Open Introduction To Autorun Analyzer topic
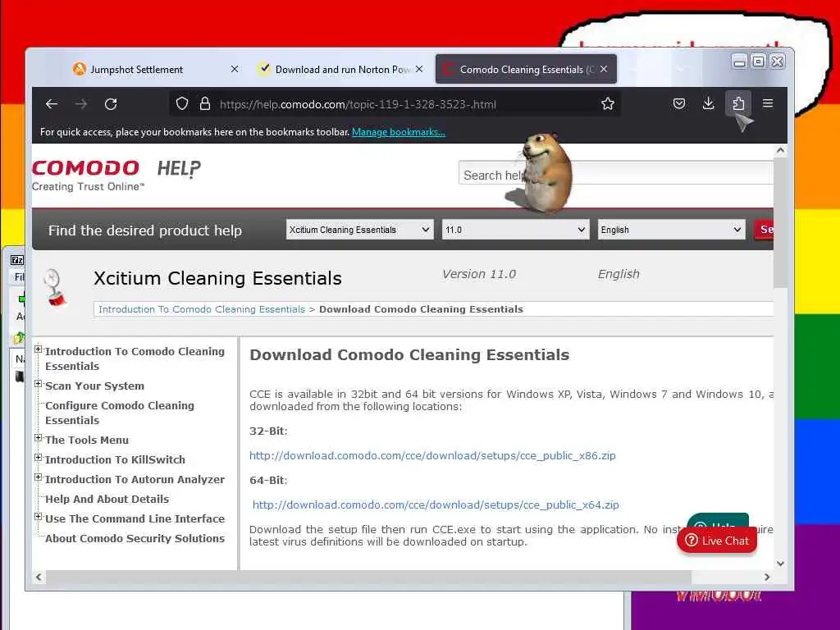Image resolution: width=840 pixels, height=630 pixels. point(135,479)
